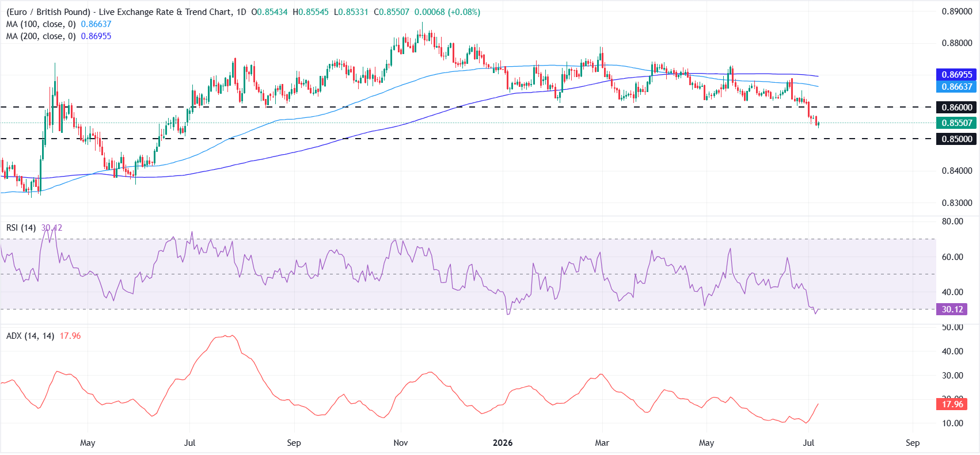Click the 0.84000 price axis label

point(956,171)
